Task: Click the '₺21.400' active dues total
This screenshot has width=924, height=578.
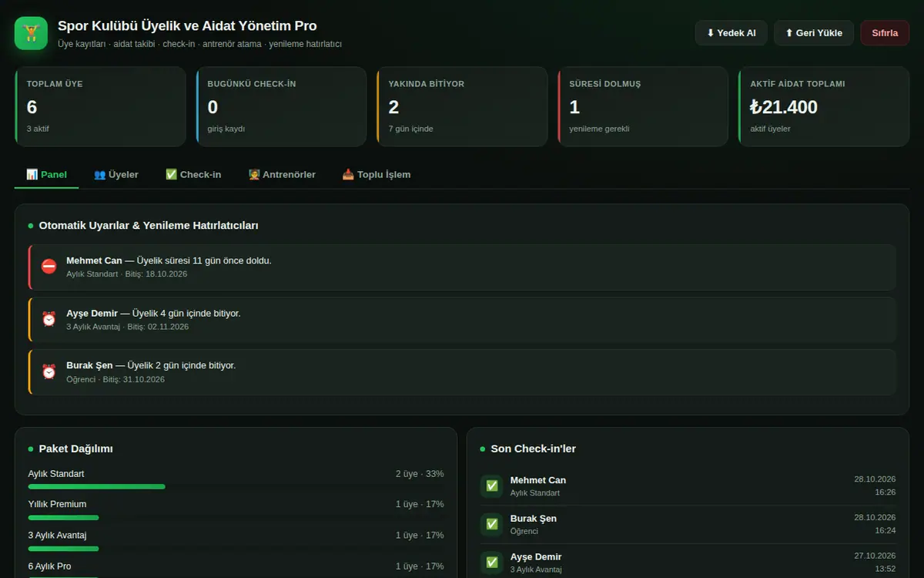Action: click(x=784, y=107)
